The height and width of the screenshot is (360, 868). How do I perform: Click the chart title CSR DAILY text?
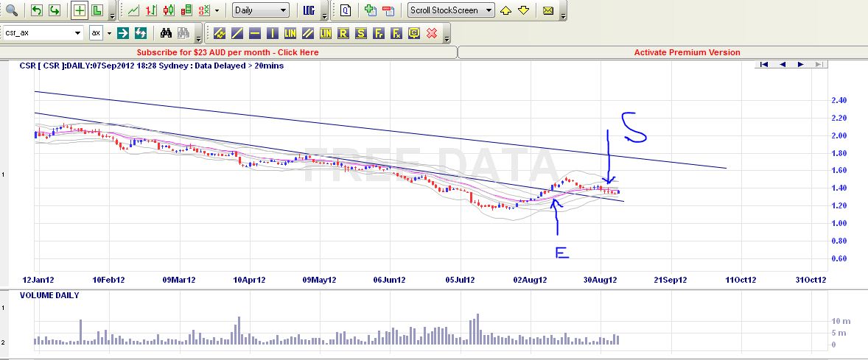pos(152,66)
